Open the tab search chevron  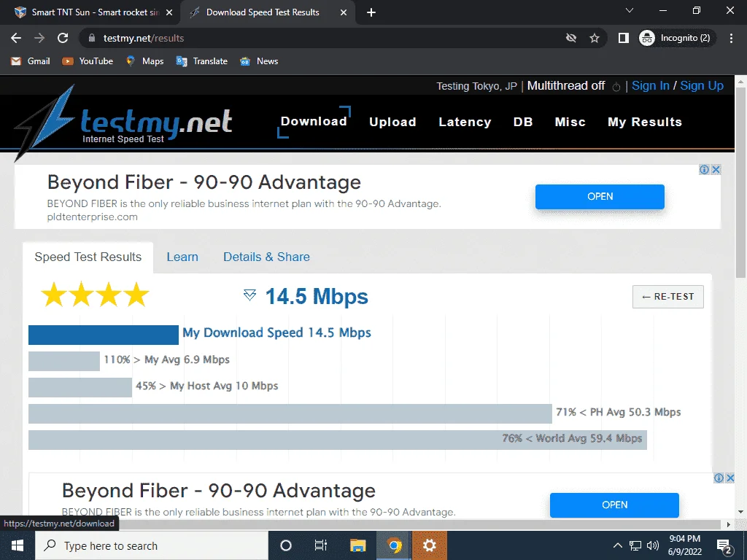point(630,10)
